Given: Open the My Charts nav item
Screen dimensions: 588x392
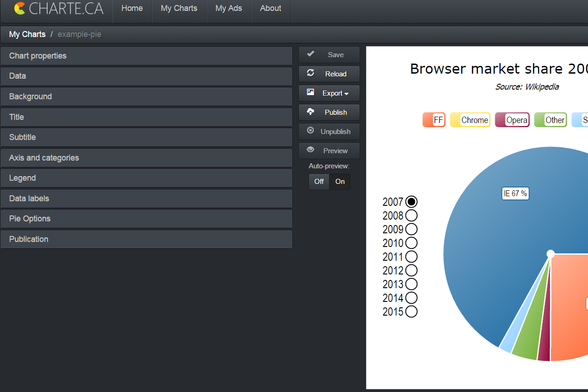Looking at the screenshot, I should point(179,8).
